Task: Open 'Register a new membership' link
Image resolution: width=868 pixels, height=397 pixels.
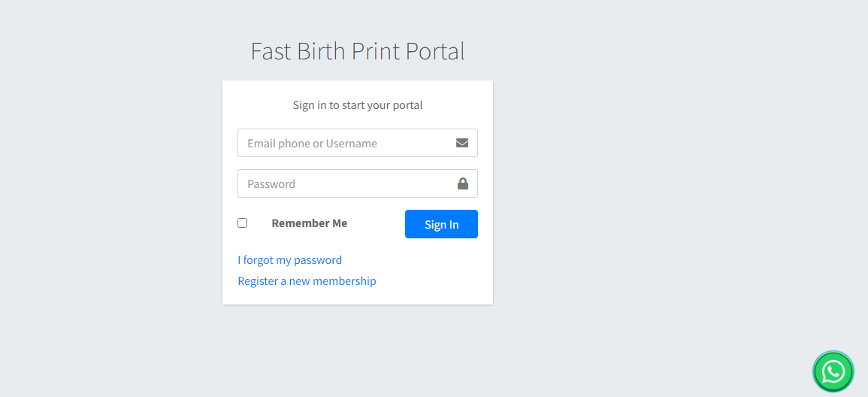Action: point(307,281)
